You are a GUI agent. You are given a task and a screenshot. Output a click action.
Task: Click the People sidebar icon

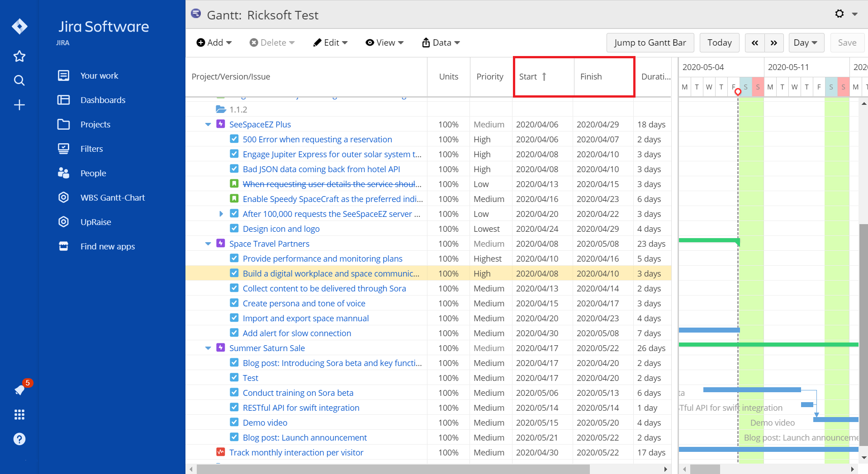pyautogui.click(x=64, y=173)
